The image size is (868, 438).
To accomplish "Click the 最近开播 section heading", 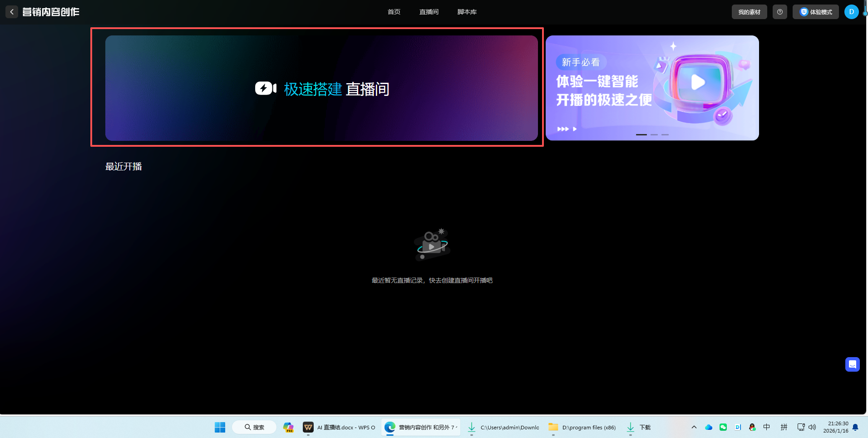I will [123, 166].
